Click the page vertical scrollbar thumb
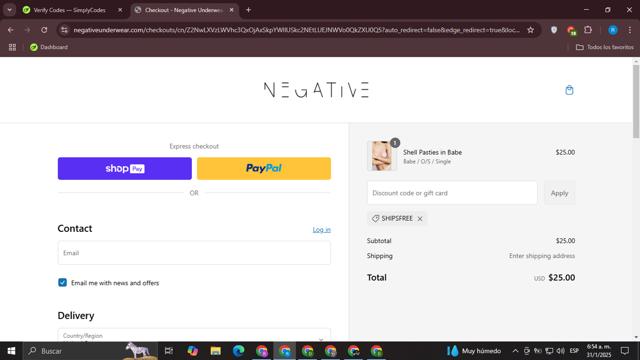This screenshot has width=640, height=360. (636, 101)
